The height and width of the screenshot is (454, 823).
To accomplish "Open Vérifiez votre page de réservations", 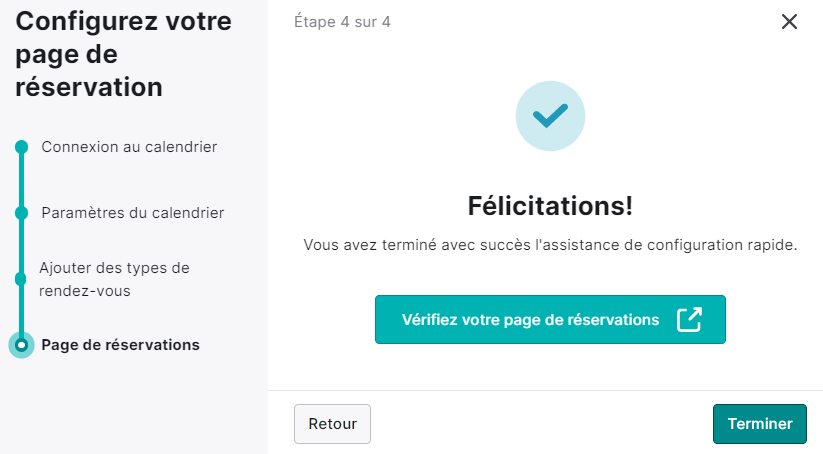I will click(550, 320).
